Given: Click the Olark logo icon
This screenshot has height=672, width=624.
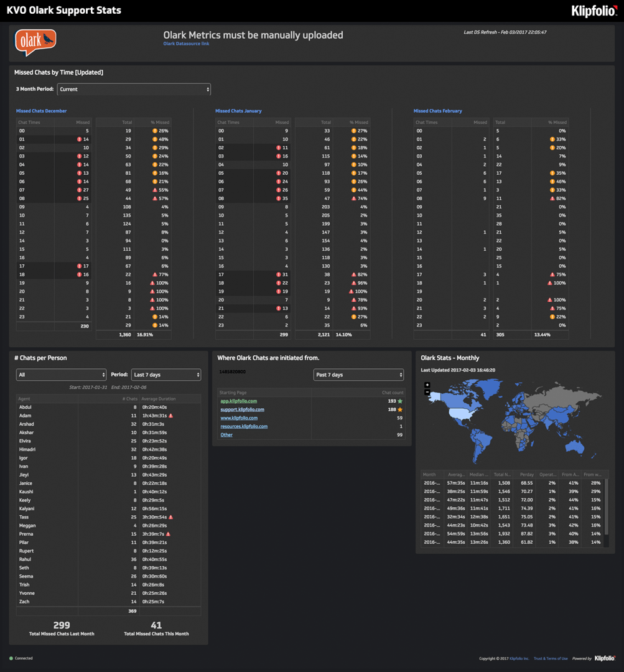Looking at the screenshot, I should [35, 42].
